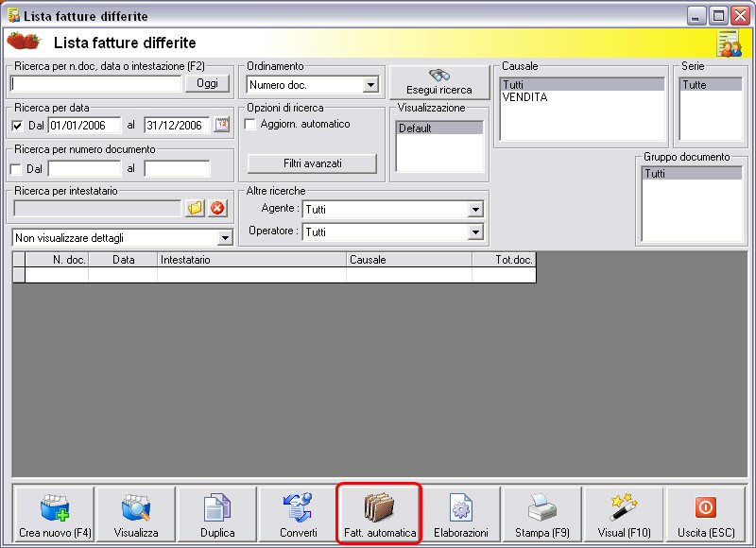Open the Non visualizzare dettagli dropdown
The image size is (756, 548).
[225, 237]
